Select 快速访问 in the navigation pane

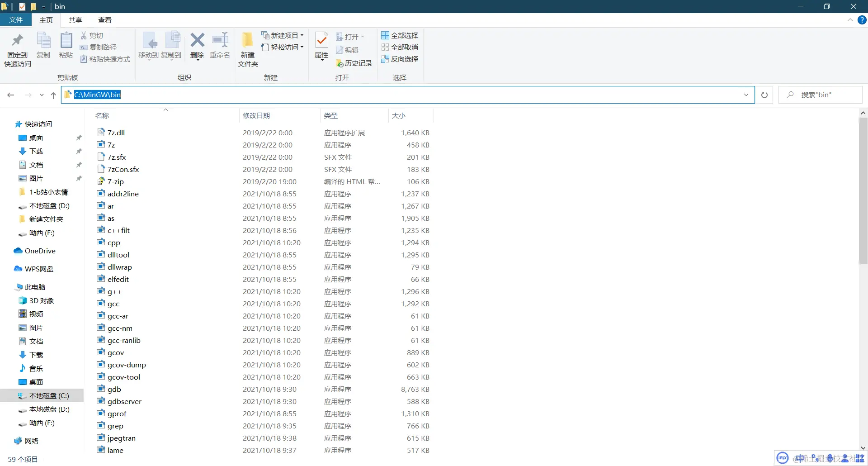click(33, 124)
